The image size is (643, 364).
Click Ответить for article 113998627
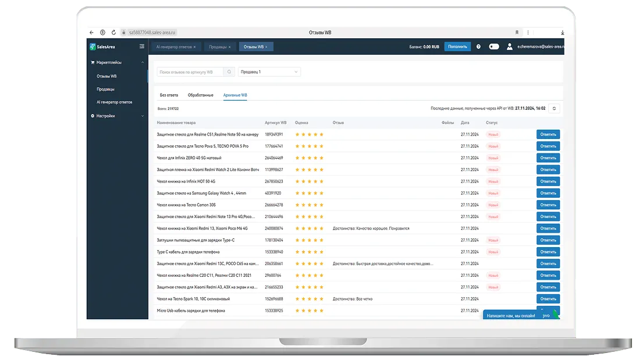548,170
